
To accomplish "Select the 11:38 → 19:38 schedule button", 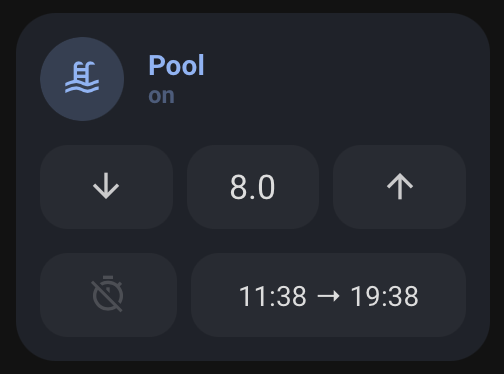I will tap(328, 295).
